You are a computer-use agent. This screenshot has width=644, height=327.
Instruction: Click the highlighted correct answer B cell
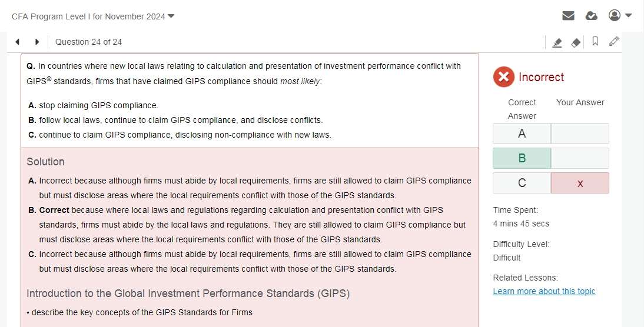[522, 158]
